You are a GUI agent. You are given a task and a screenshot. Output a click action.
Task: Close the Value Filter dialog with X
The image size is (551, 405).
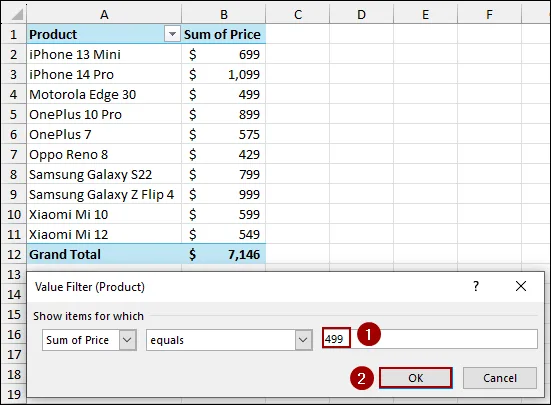(x=521, y=286)
